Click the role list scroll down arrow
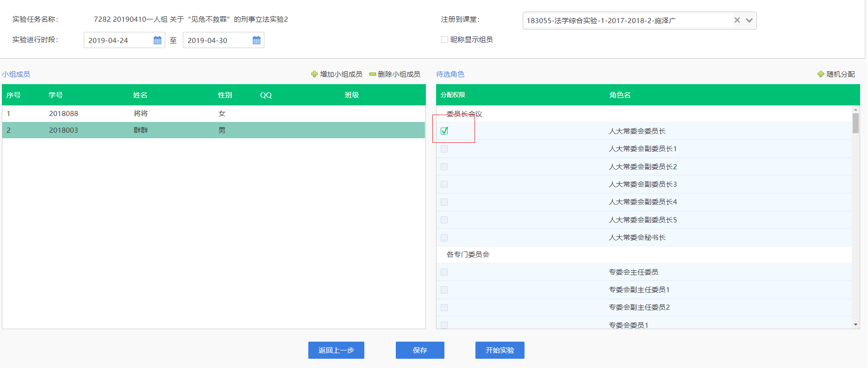Screen dimensions: 868x368 856,325
